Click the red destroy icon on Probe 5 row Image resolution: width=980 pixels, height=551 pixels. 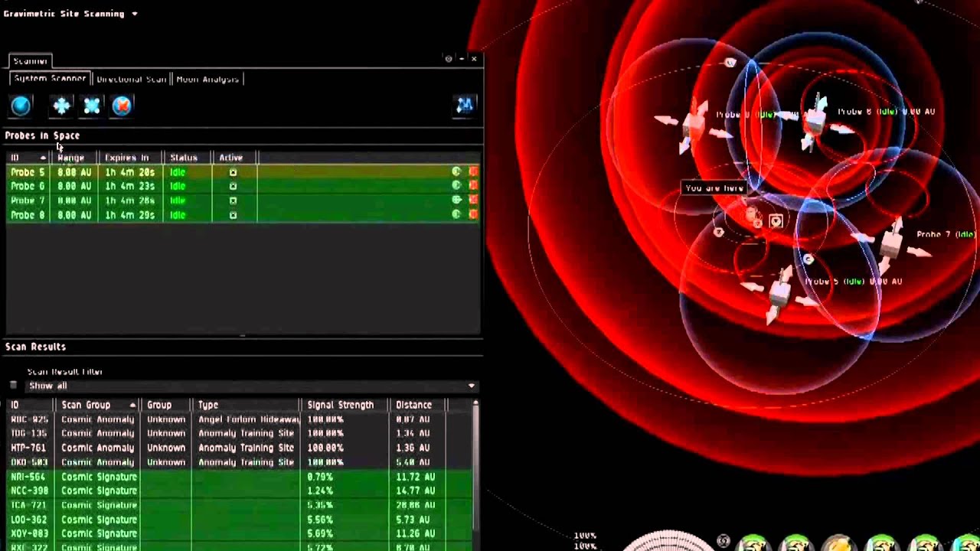point(472,172)
